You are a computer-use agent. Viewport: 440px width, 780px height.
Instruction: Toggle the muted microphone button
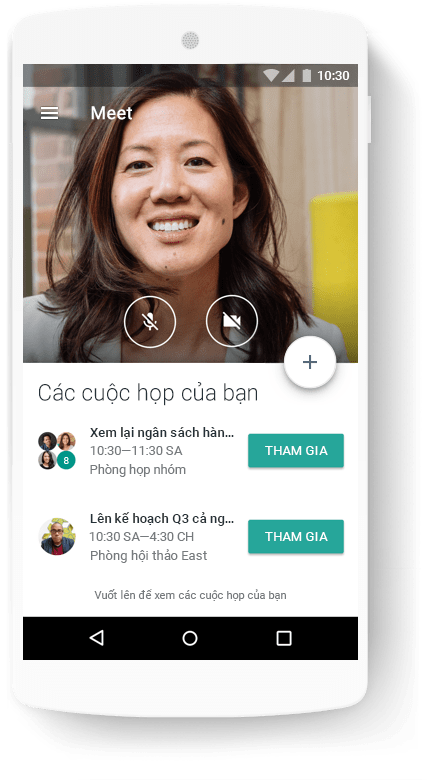click(x=150, y=321)
